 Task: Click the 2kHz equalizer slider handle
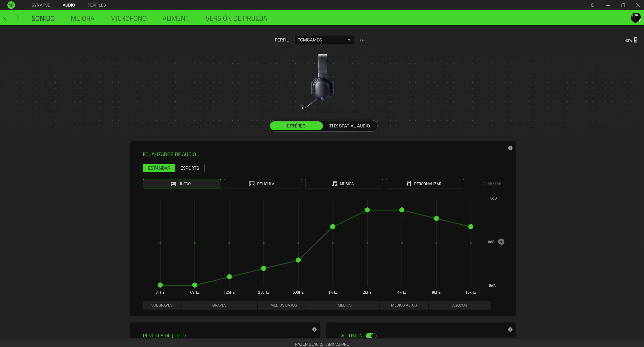pos(367,210)
